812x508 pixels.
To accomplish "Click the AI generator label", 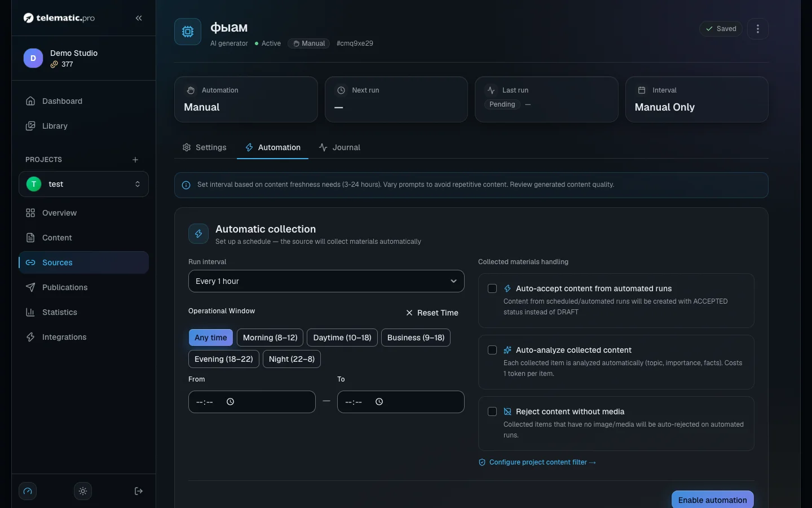I will point(229,43).
